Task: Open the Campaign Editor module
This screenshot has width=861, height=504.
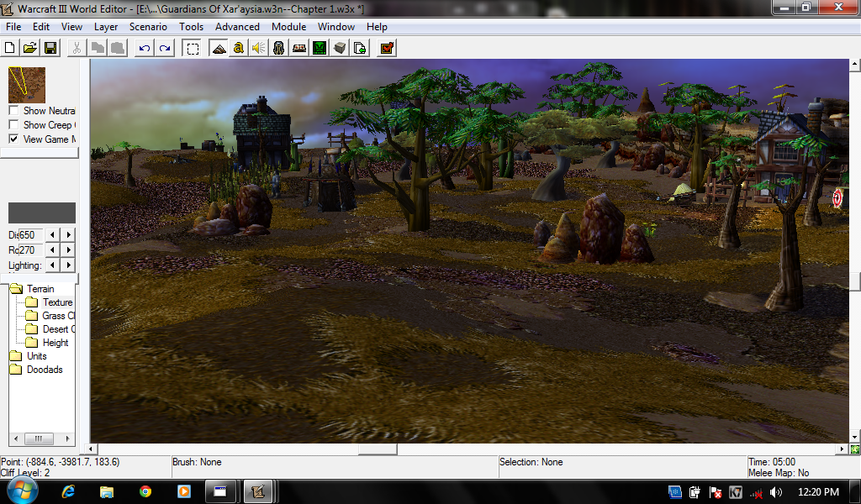Action: [299, 48]
